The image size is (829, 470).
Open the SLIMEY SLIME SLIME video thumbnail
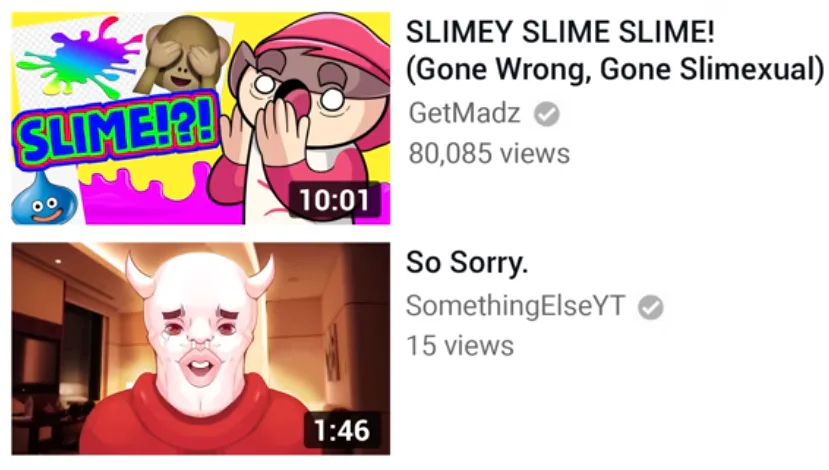point(201,118)
